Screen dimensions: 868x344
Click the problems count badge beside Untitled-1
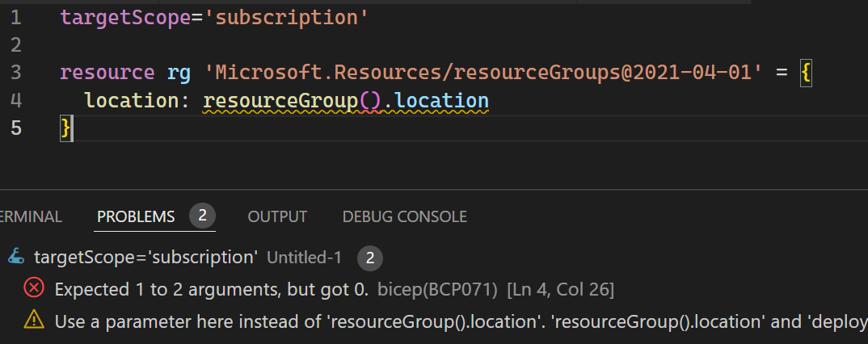point(370,258)
